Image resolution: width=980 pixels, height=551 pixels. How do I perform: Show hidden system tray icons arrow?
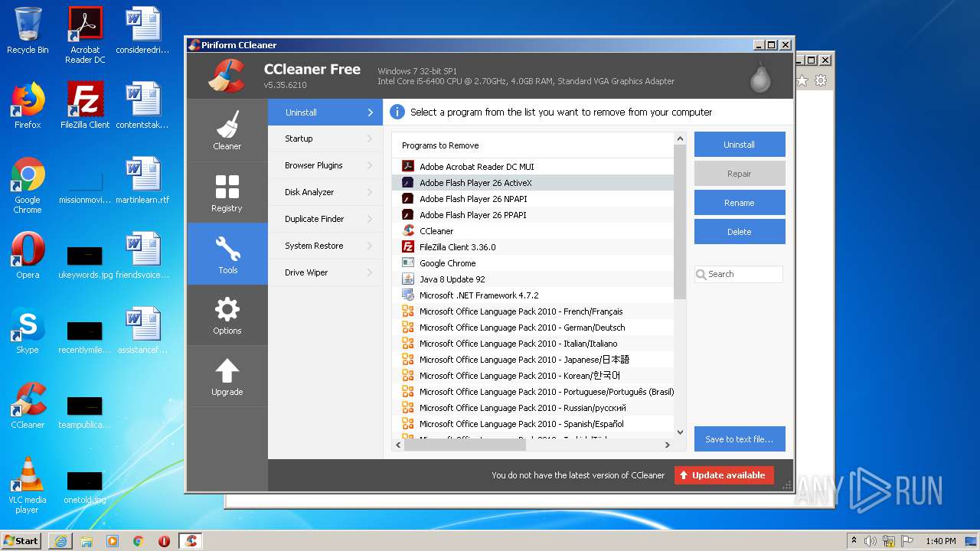click(x=854, y=541)
